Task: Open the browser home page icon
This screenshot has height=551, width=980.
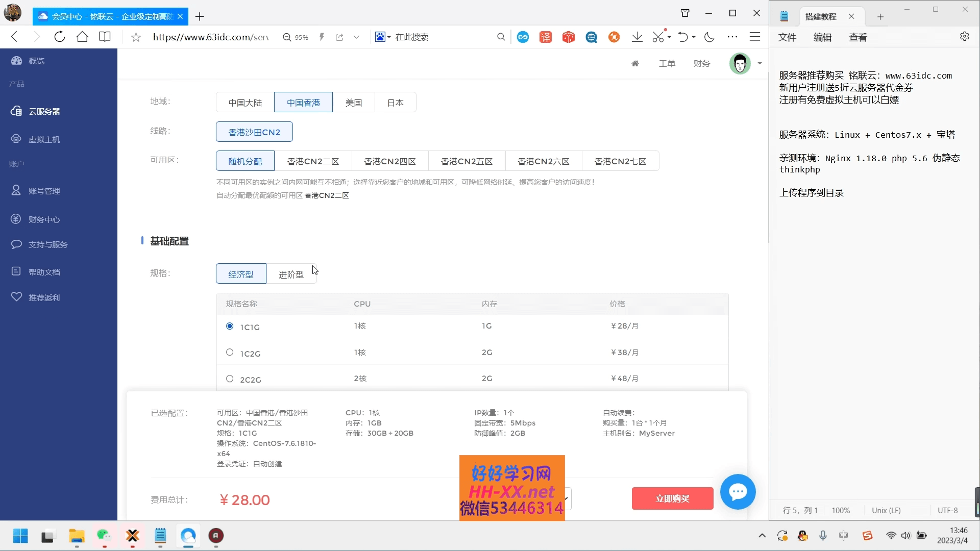Action: click(82, 37)
